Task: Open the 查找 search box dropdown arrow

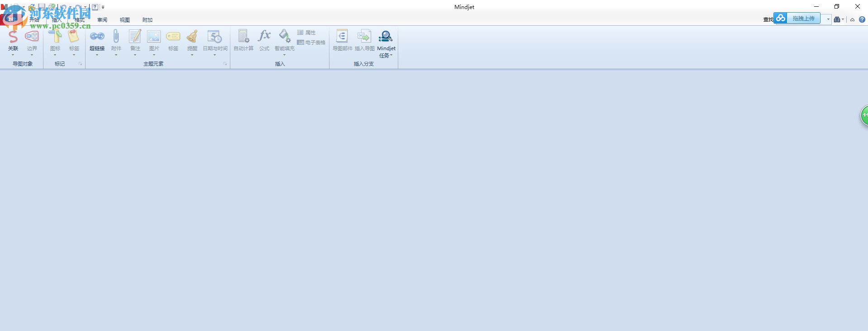Action: point(828,19)
